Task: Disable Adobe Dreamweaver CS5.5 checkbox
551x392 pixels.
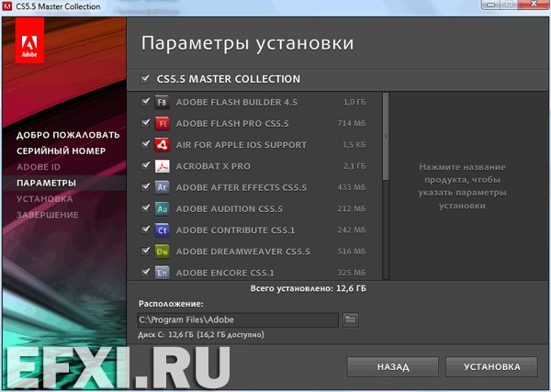Action: coord(145,252)
